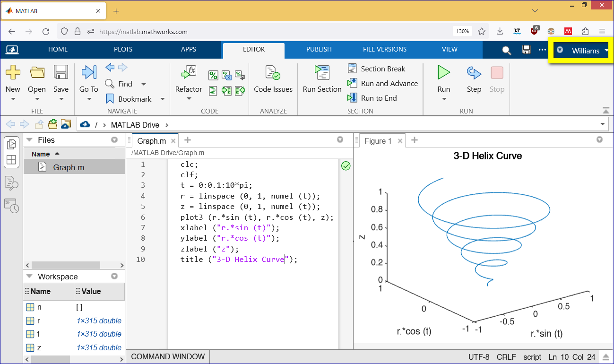
Task: Open the New dropdown arrow
Action: click(13, 99)
